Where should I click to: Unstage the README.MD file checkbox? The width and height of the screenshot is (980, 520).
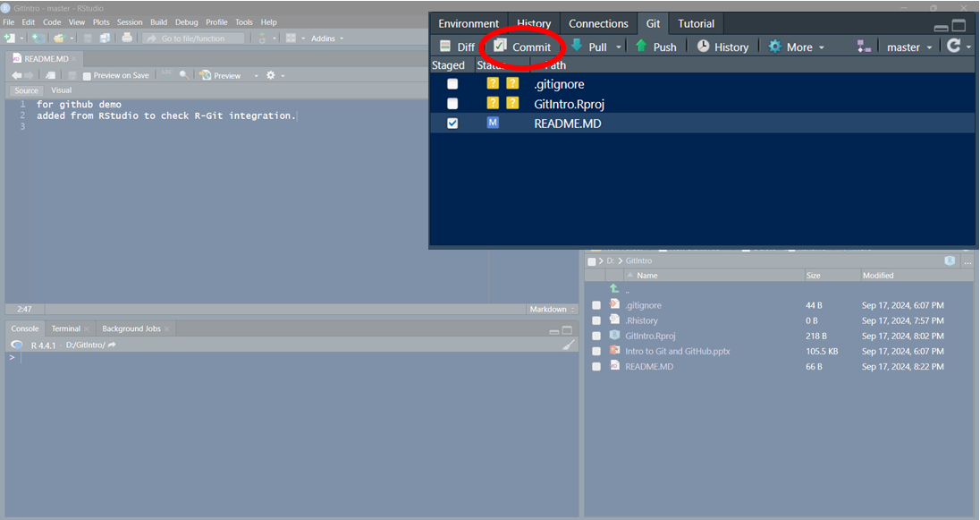point(452,124)
